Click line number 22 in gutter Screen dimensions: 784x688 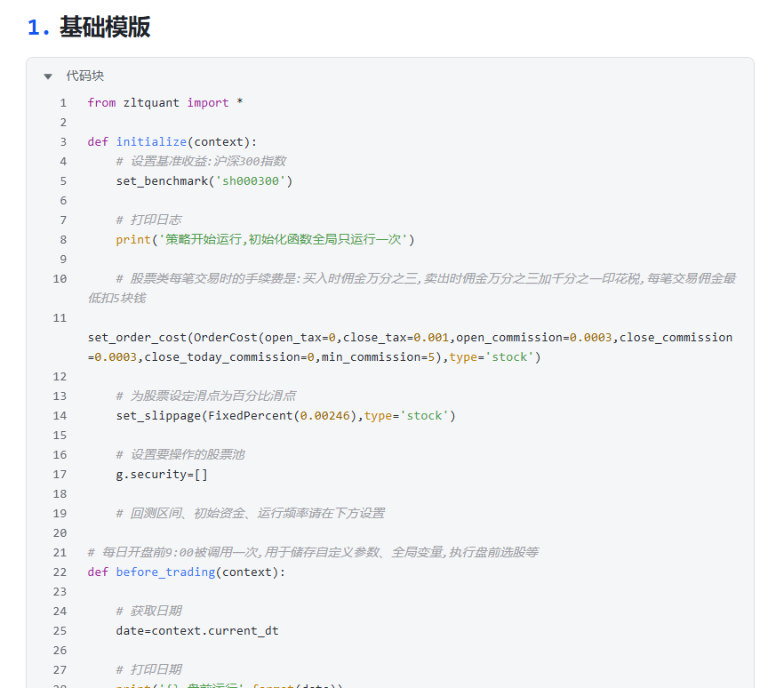click(x=60, y=572)
